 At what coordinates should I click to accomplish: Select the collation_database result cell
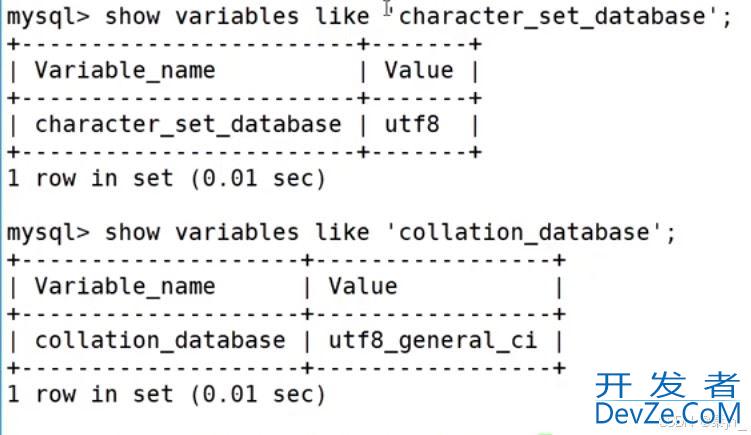click(x=160, y=341)
